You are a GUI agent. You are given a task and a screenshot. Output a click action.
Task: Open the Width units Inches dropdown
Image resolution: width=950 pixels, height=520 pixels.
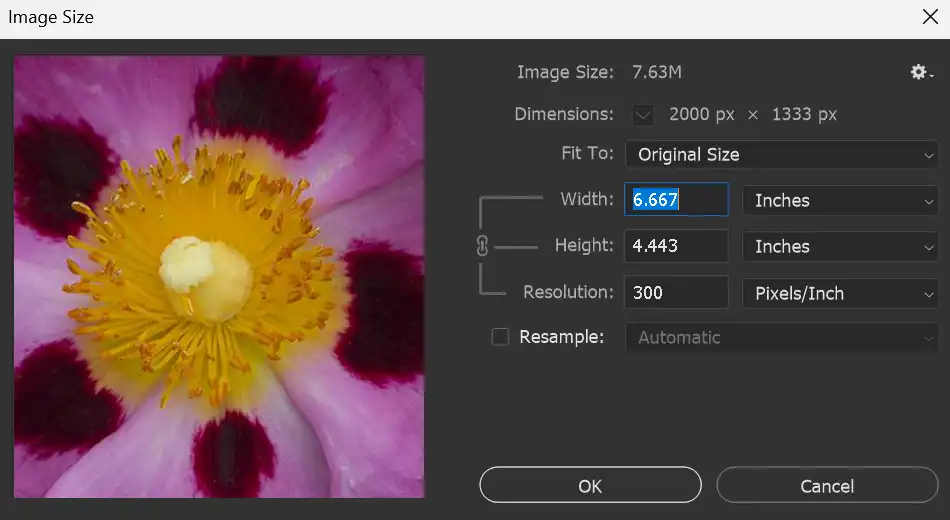point(840,200)
